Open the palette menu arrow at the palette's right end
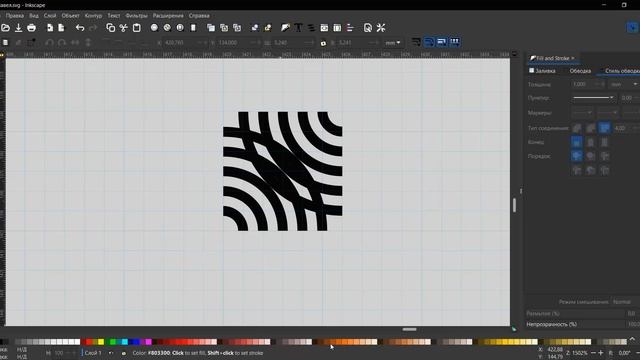640x360 pixels. (632, 339)
